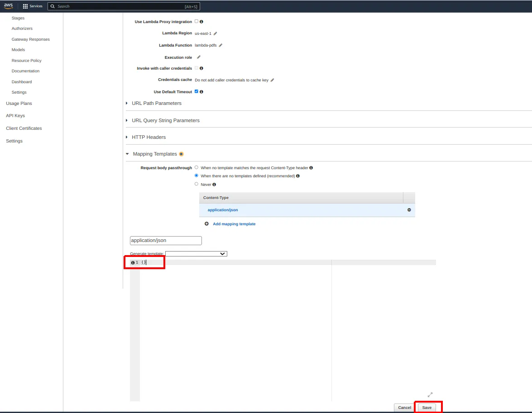Click Add mapping template link
This screenshot has height=413, width=532.
tap(234, 224)
